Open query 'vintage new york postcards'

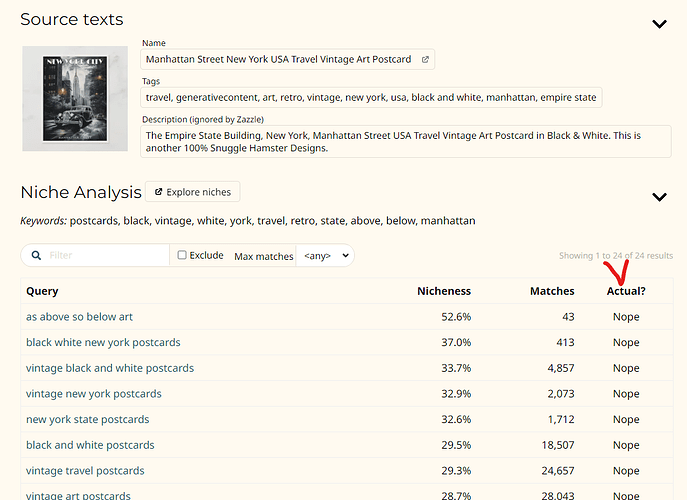94,394
